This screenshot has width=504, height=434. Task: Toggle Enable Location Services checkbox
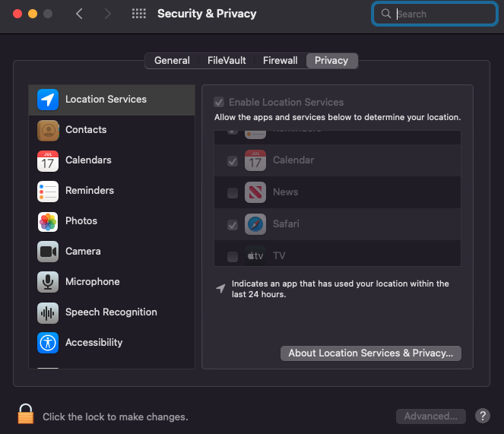click(x=219, y=103)
